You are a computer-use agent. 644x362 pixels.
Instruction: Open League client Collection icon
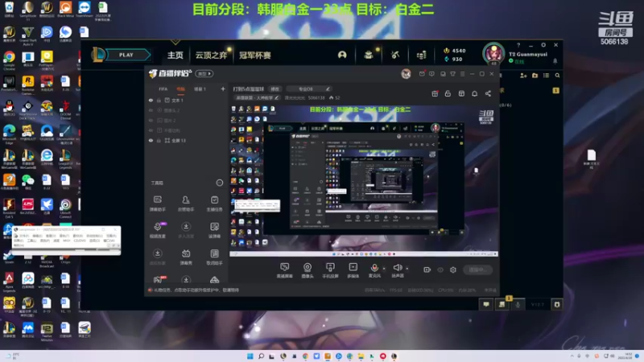pyautogui.click(x=369, y=55)
